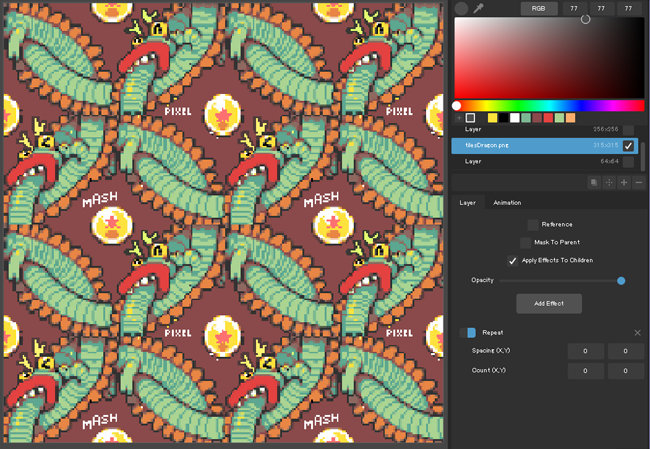
Task: Select the tilesDragon.png layer row
Action: coord(545,146)
